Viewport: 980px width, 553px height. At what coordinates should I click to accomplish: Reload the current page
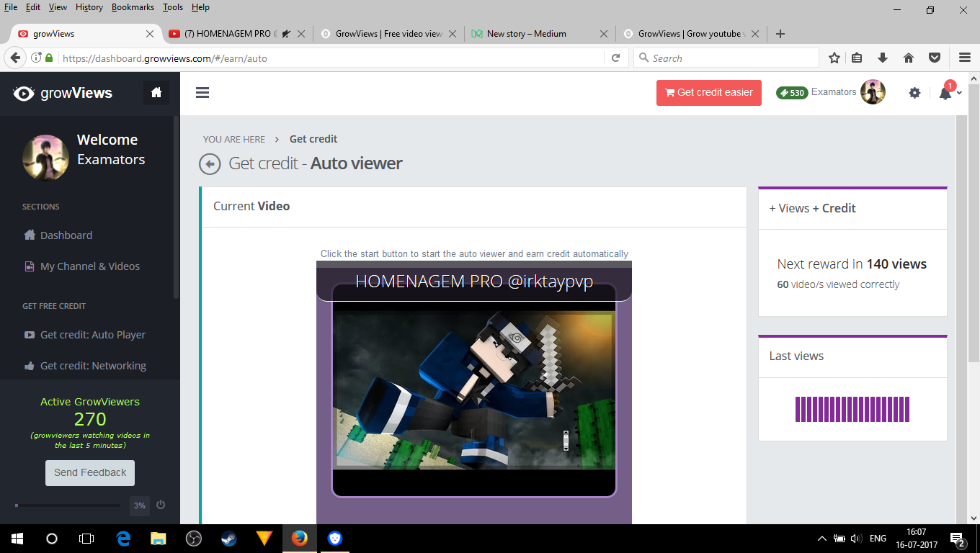[615, 58]
